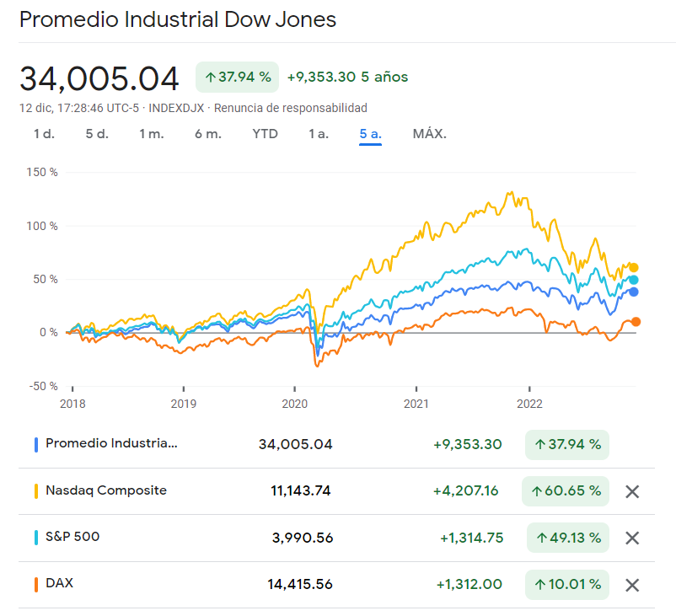Image resolution: width=676 pixels, height=616 pixels.
Task: Click the large 34,005.04 index value
Action: tap(99, 78)
